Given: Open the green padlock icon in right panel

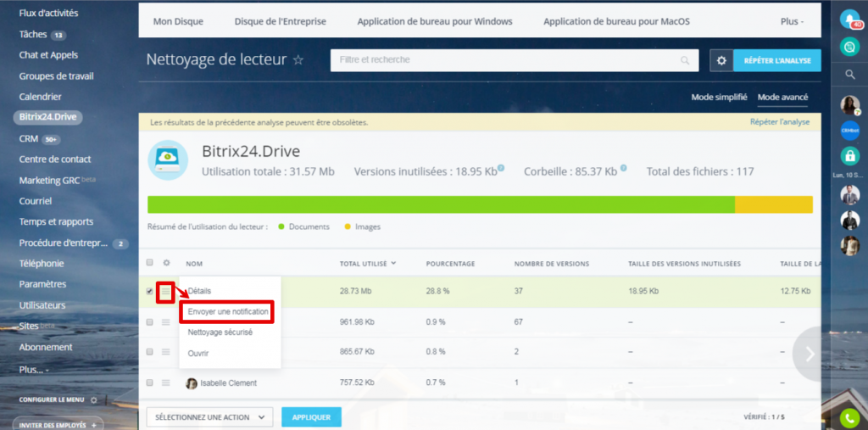Looking at the screenshot, I should pyautogui.click(x=849, y=156).
